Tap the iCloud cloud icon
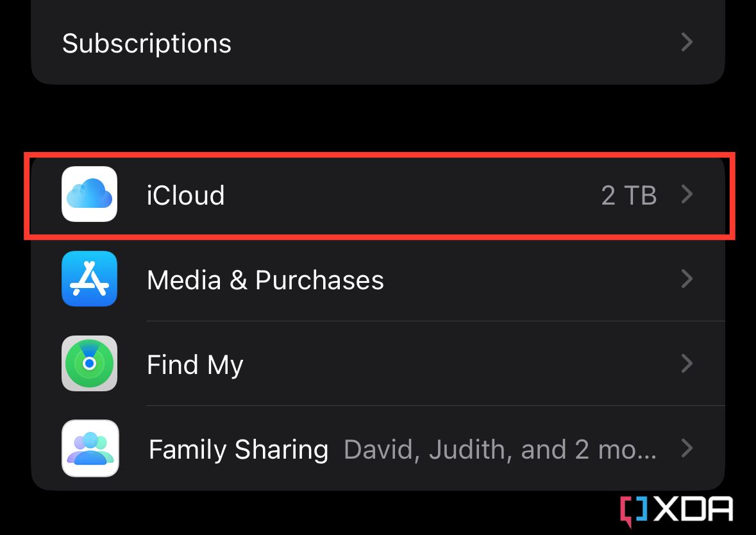Viewport: 756px width, 535px height. (89, 194)
